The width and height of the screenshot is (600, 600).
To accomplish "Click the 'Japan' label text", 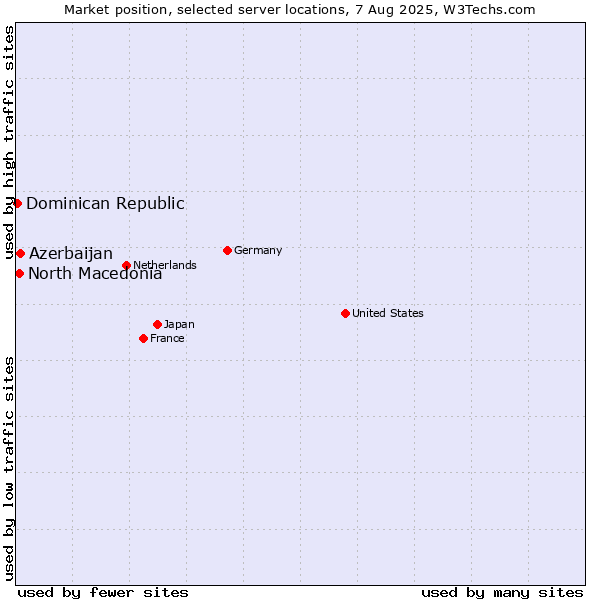I will pyautogui.click(x=179, y=325).
